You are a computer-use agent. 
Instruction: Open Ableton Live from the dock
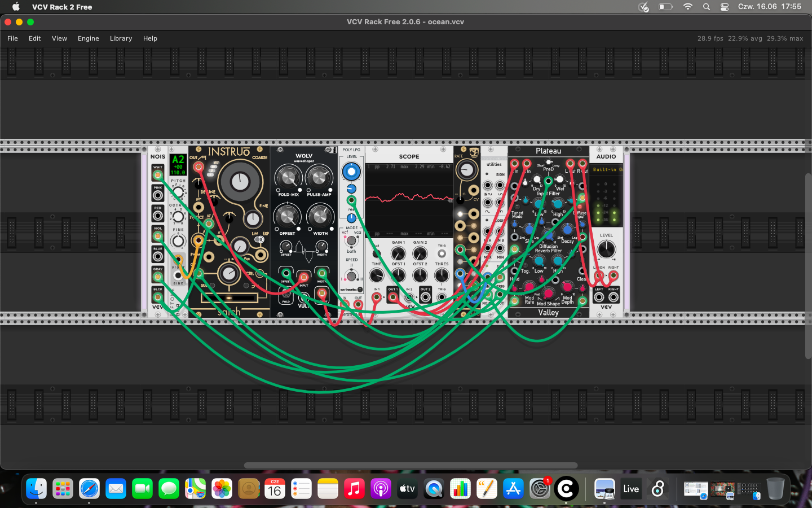tap(631, 489)
